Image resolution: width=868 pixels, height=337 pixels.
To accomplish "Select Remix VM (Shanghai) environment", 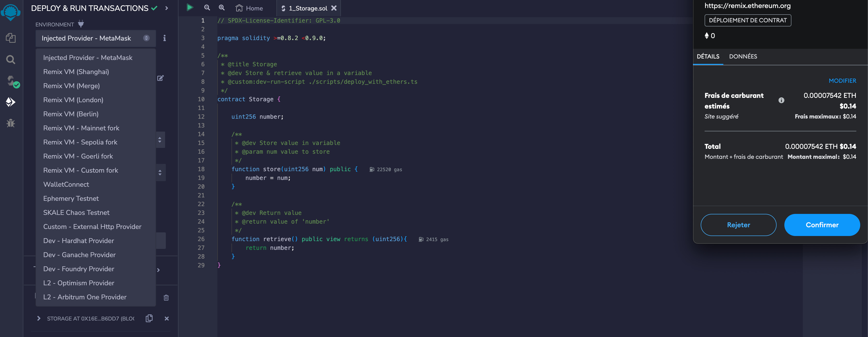I will pyautogui.click(x=96, y=72).
